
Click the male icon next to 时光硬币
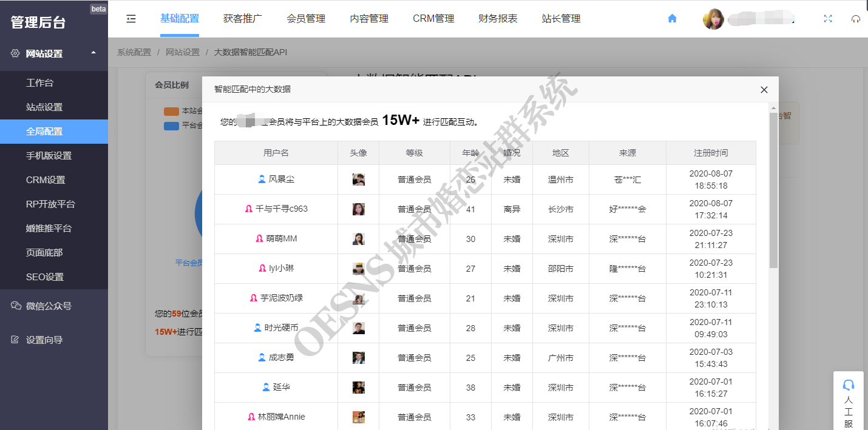click(x=257, y=328)
